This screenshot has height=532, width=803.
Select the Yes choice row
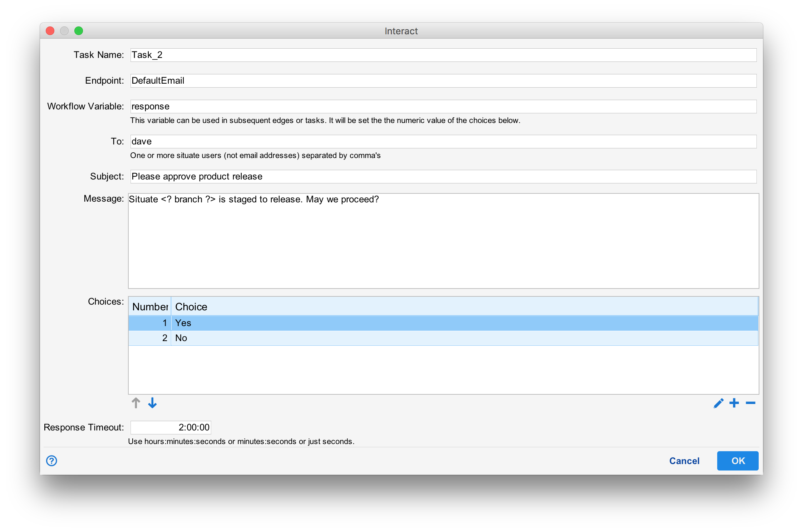click(443, 323)
